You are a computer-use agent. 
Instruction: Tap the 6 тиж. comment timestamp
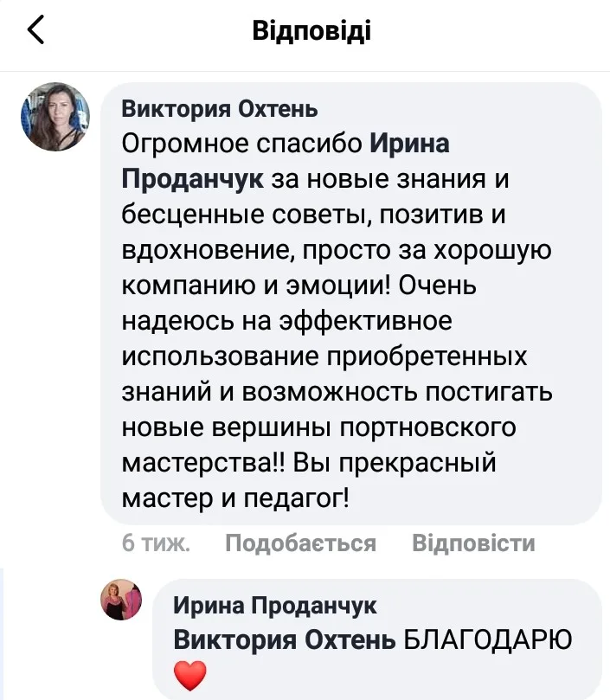click(x=156, y=543)
